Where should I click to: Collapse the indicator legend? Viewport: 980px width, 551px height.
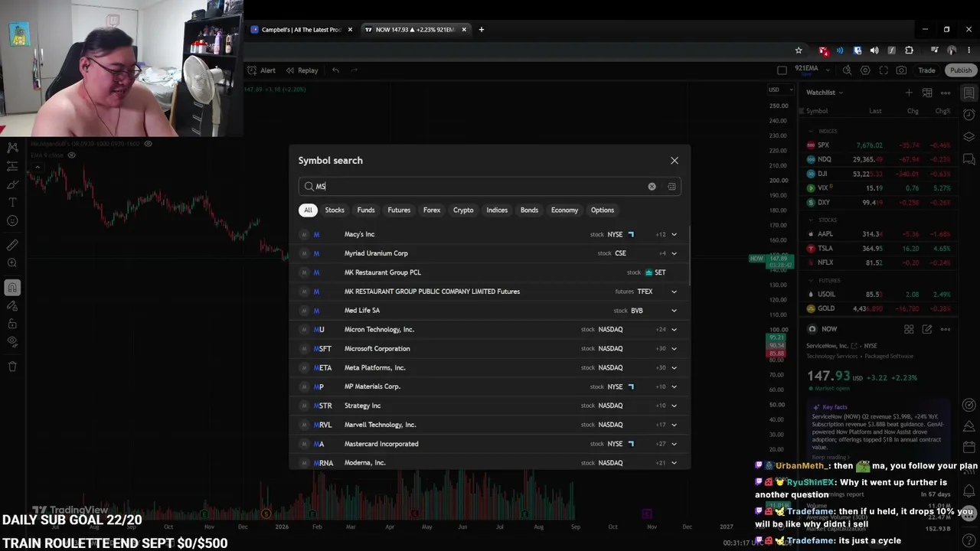click(36, 167)
